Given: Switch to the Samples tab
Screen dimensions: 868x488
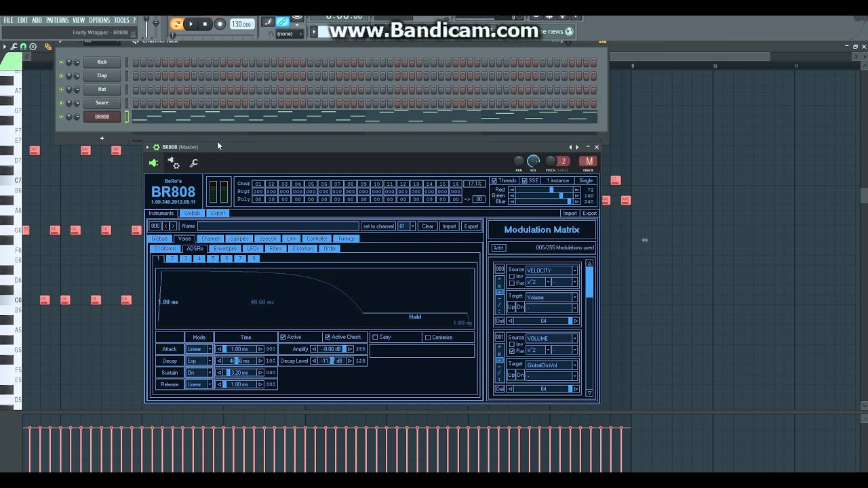Looking at the screenshot, I should click(x=239, y=239).
